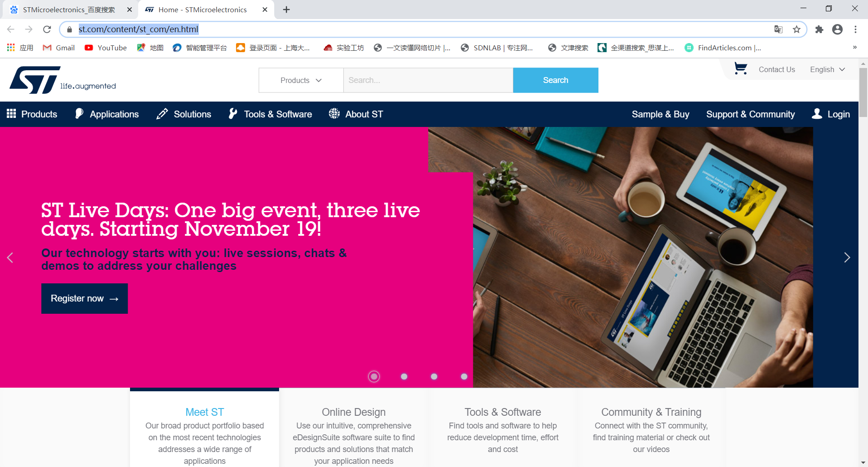Click the ST logo in header
Image resolution: width=868 pixels, height=467 pixels.
coord(63,80)
